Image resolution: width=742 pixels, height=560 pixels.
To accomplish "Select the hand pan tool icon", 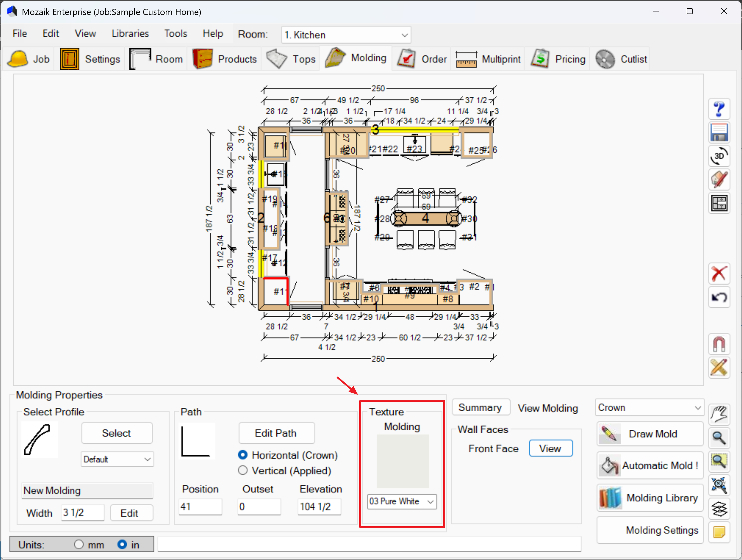I will (719, 415).
